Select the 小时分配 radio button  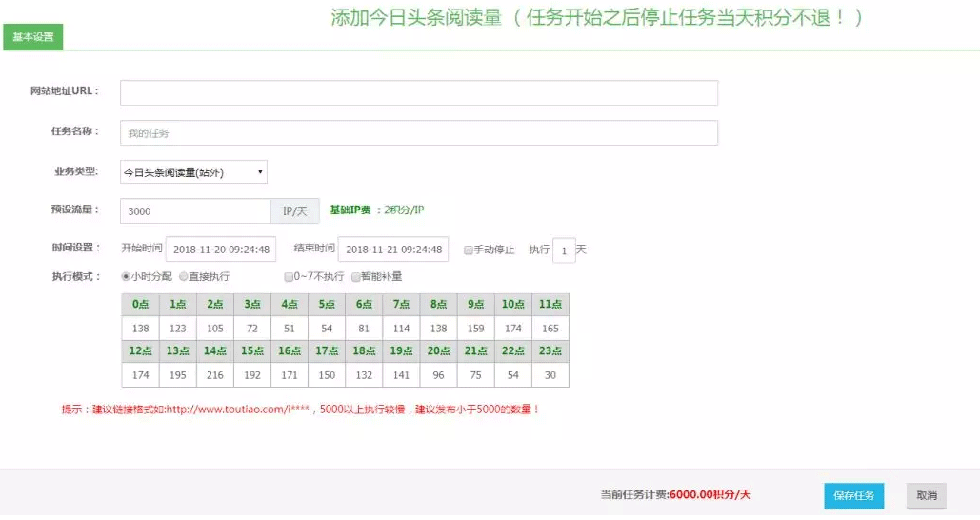click(x=126, y=277)
